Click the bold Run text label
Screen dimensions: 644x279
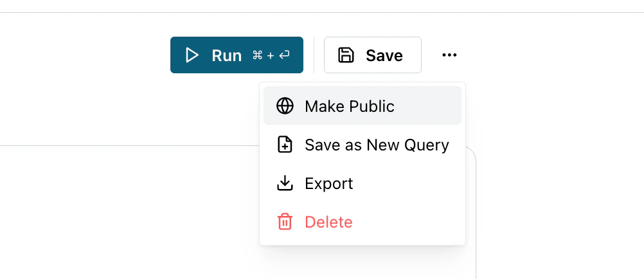click(226, 55)
